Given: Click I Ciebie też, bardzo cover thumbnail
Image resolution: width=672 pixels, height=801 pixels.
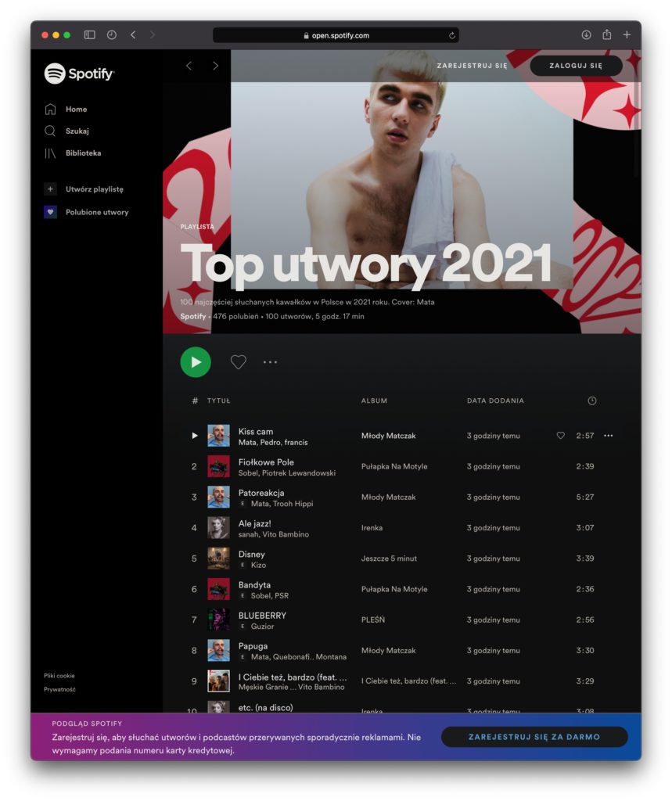Looking at the screenshot, I should [218, 681].
